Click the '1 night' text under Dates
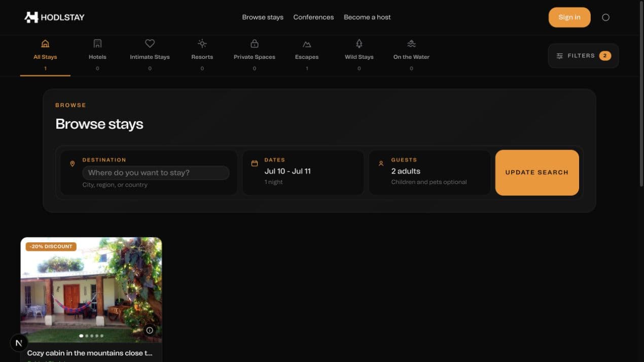This screenshot has width=644, height=362. 274,182
